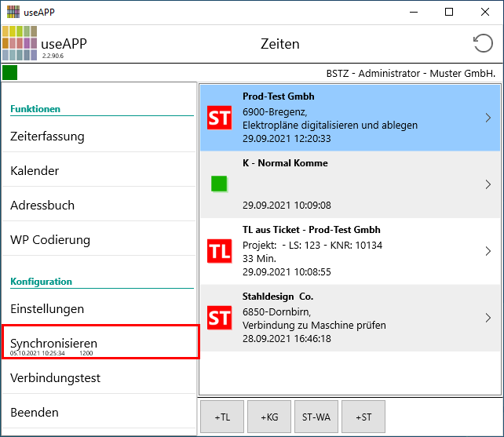Click 'BSTZ - Administrator - Muster GmbH.' status text
The height and width of the screenshot is (437, 504).
click(x=411, y=74)
